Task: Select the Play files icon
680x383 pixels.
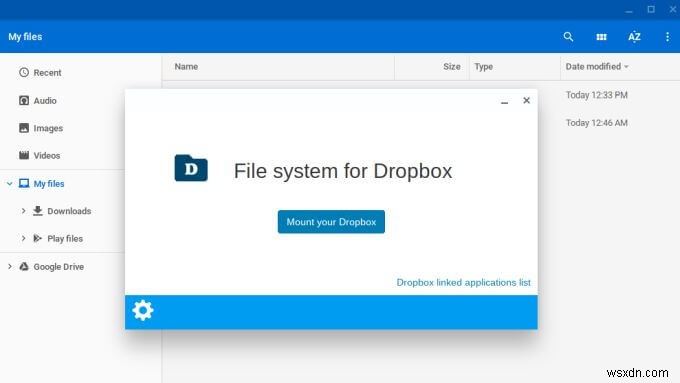Action: tap(38, 238)
